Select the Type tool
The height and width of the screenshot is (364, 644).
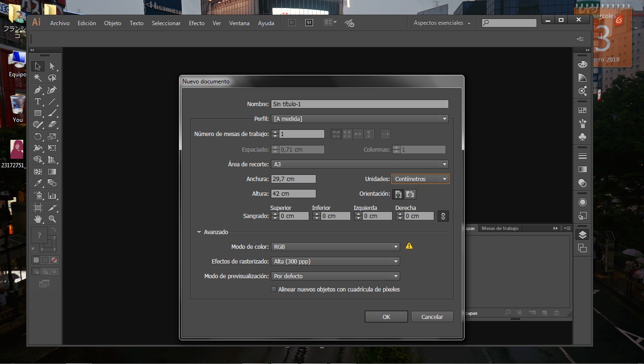pyautogui.click(x=38, y=101)
